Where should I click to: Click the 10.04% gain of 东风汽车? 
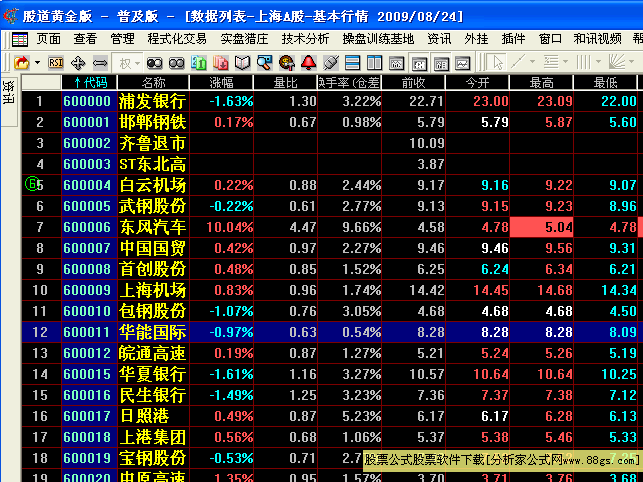(x=230, y=227)
